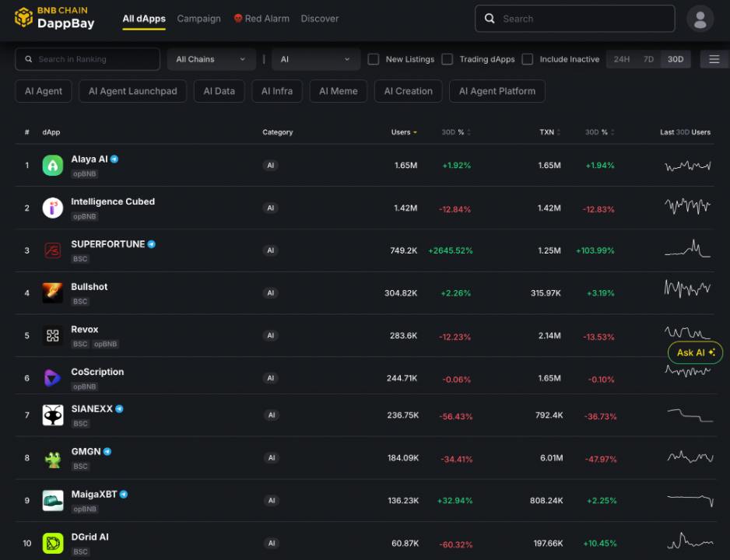Open the CoScription dApp name
This screenshot has height=560, width=730.
click(97, 372)
